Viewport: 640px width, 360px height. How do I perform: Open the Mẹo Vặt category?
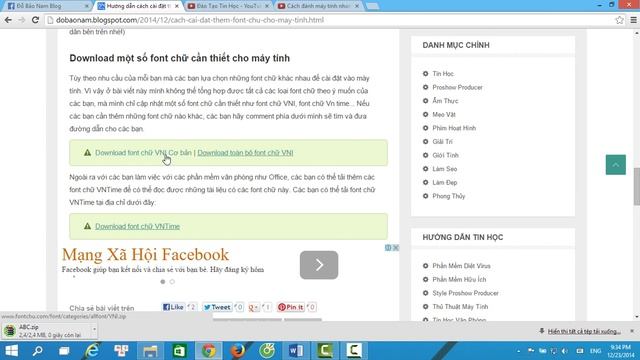coord(444,114)
